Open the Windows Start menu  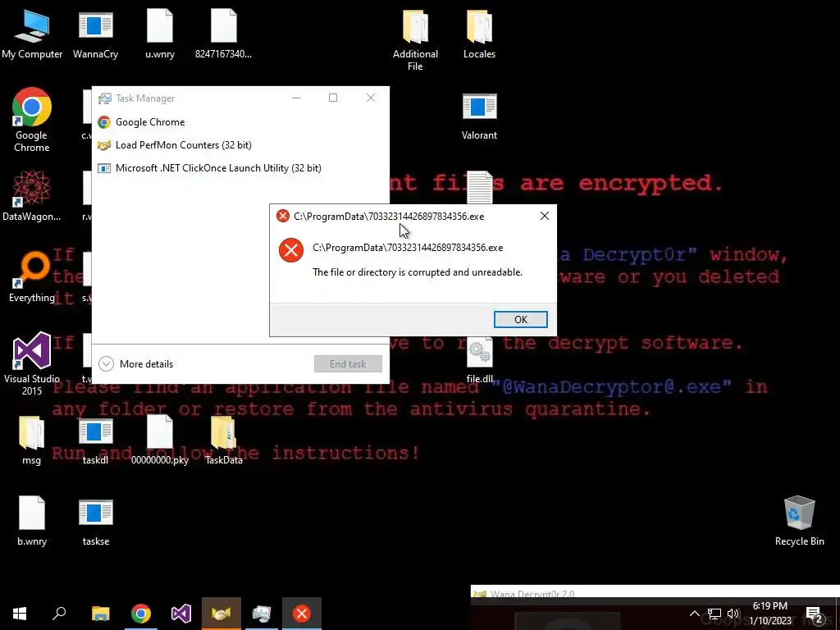coord(20,614)
